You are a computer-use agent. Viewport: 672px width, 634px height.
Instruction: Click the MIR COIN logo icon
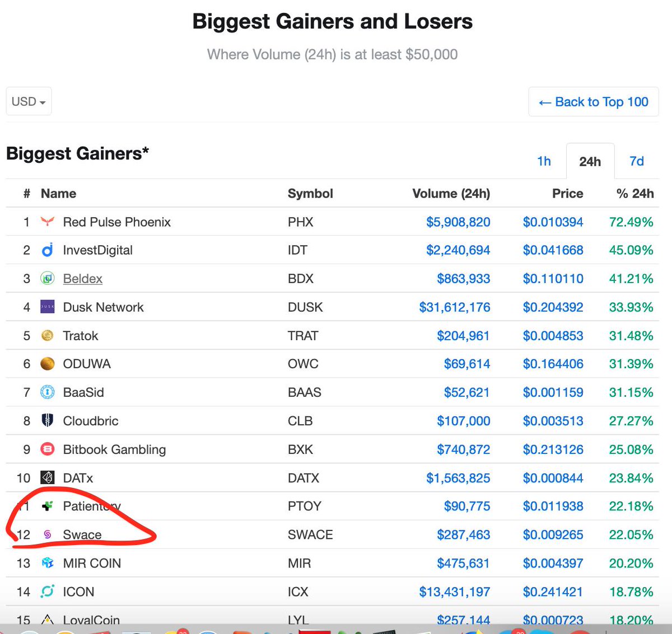[x=48, y=563]
